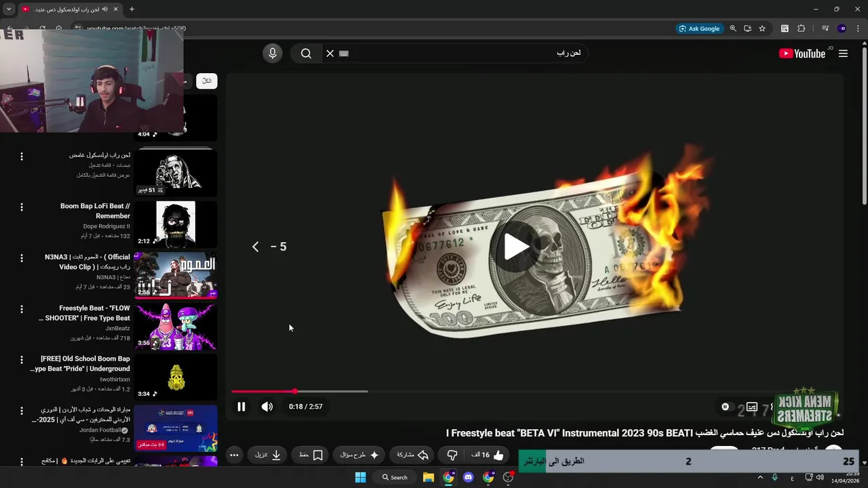Open the media controls music icon
868x488 pixels.
(x=825, y=28)
